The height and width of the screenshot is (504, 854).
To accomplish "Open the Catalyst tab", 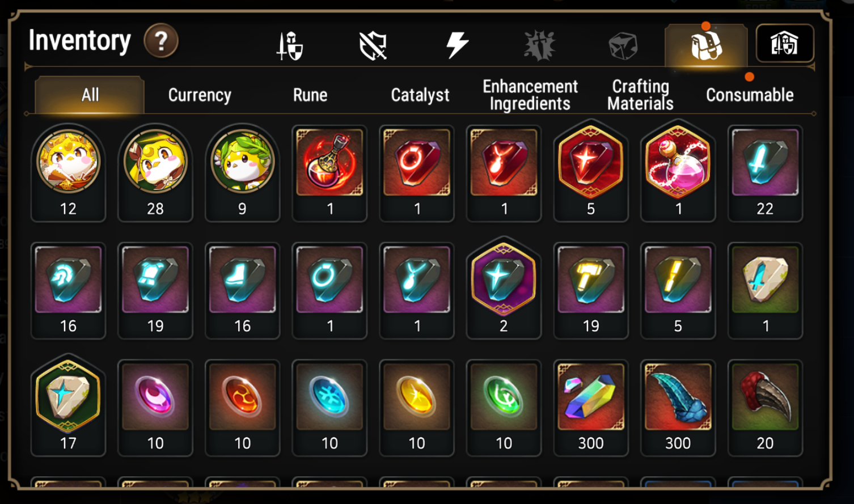I will click(x=420, y=95).
